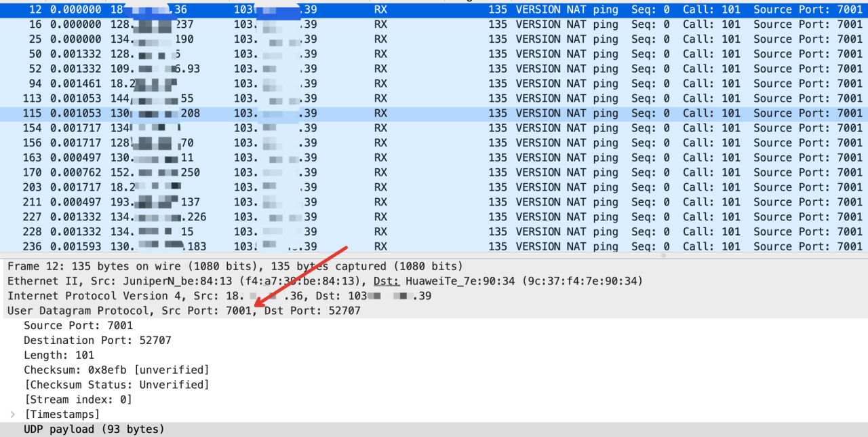868x437 pixels.
Task: Select the Frame 12 details line
Action: pos(235,266)
